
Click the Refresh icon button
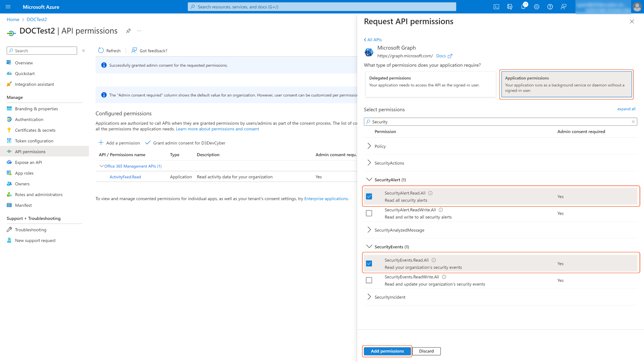101,51
